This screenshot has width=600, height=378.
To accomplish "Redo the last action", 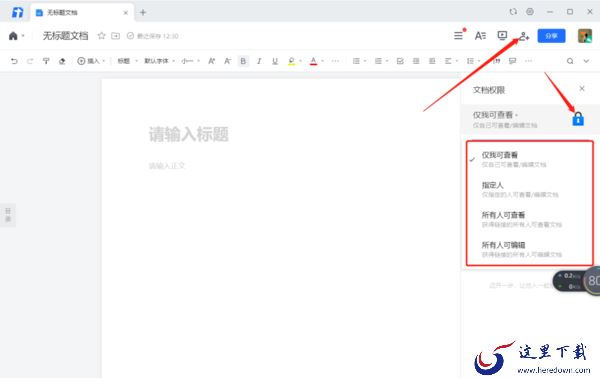I will pyautogui.click(x=30, y=61).
